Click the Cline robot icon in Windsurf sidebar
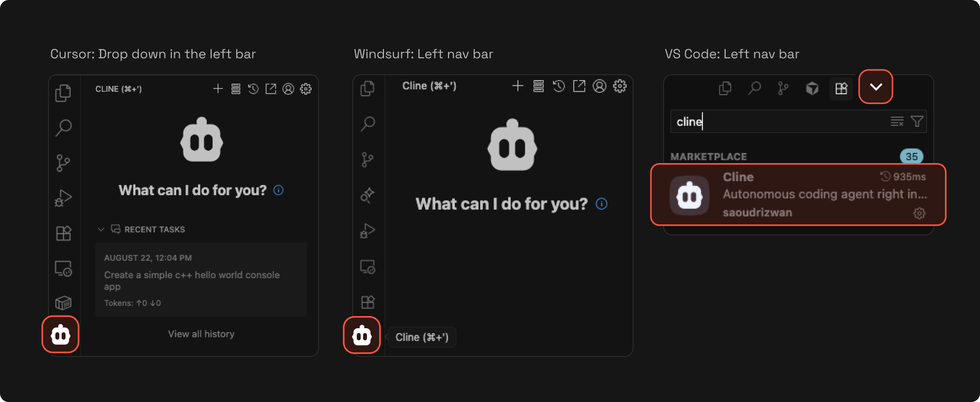The width and height of the screenshot is (980, 402). pyautogui.click(x=362, y=335)
